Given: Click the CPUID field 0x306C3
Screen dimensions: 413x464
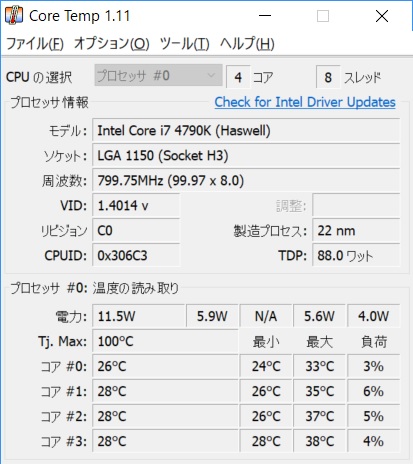Looking at the screenshot, I should (x=136, y=255).
